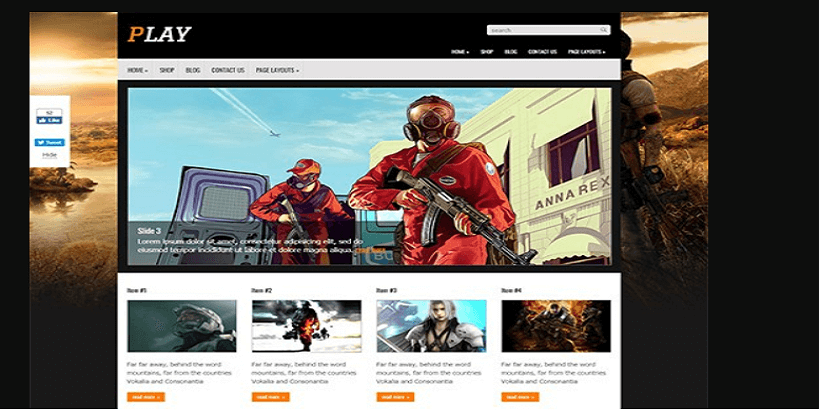Click the Item #2 heading
Image resolution: width=820 pixels, height=410 pixels.
coord(262,290)
